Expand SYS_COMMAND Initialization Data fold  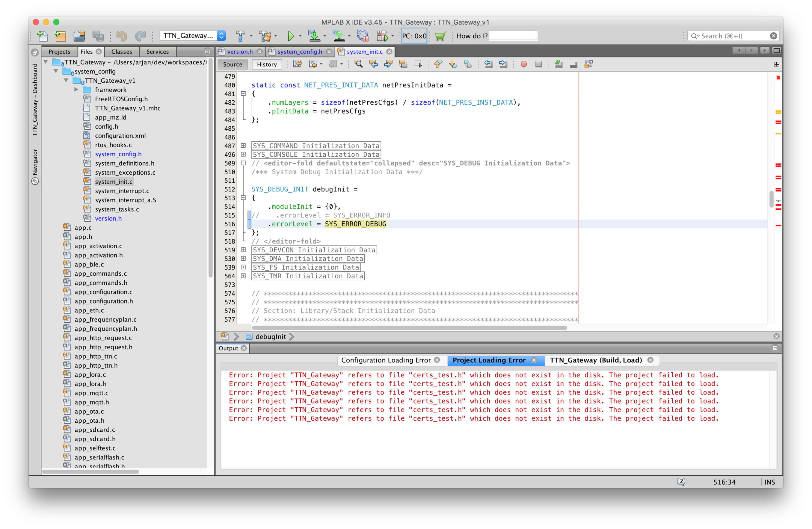(x=243, y=146)
